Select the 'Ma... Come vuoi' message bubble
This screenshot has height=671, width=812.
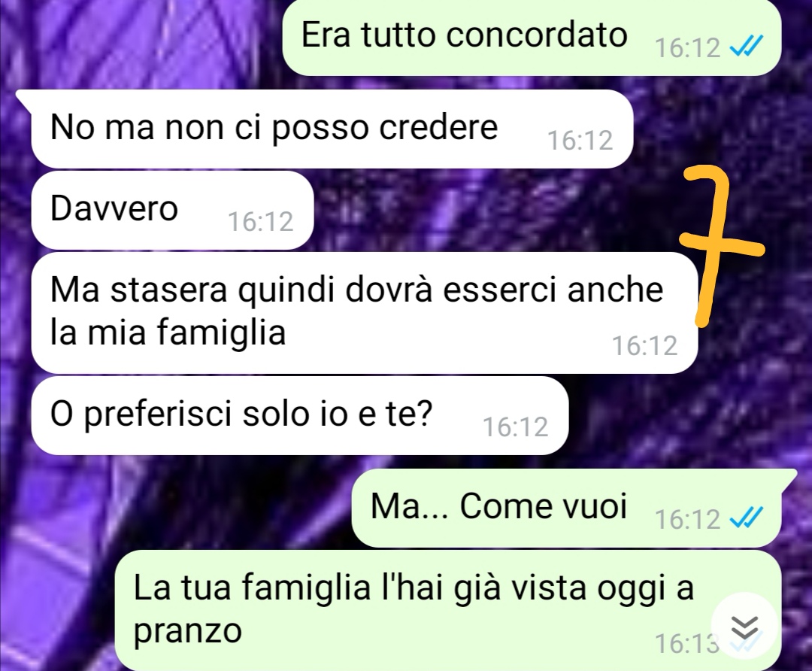point(566,508)
